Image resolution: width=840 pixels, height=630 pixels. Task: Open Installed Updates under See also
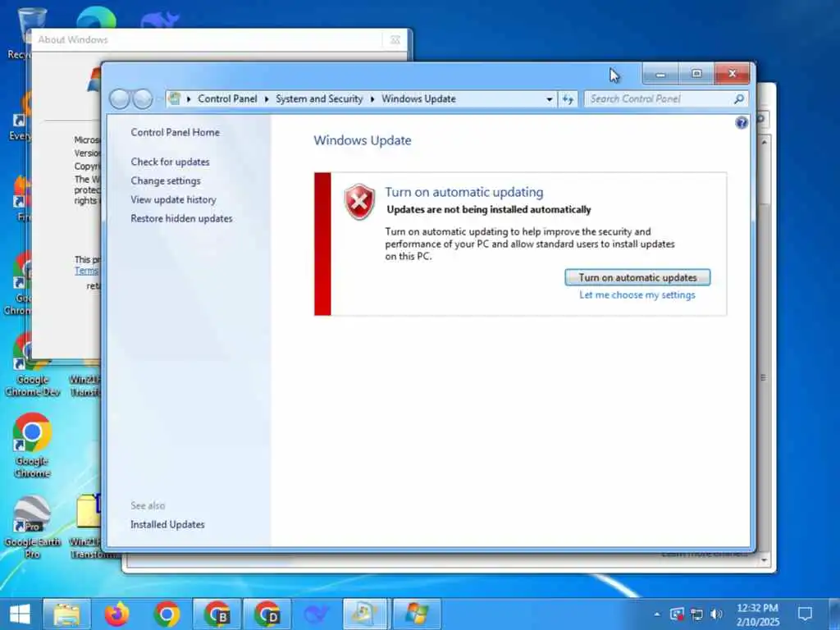pyautogui.click(x=167, y=524)
